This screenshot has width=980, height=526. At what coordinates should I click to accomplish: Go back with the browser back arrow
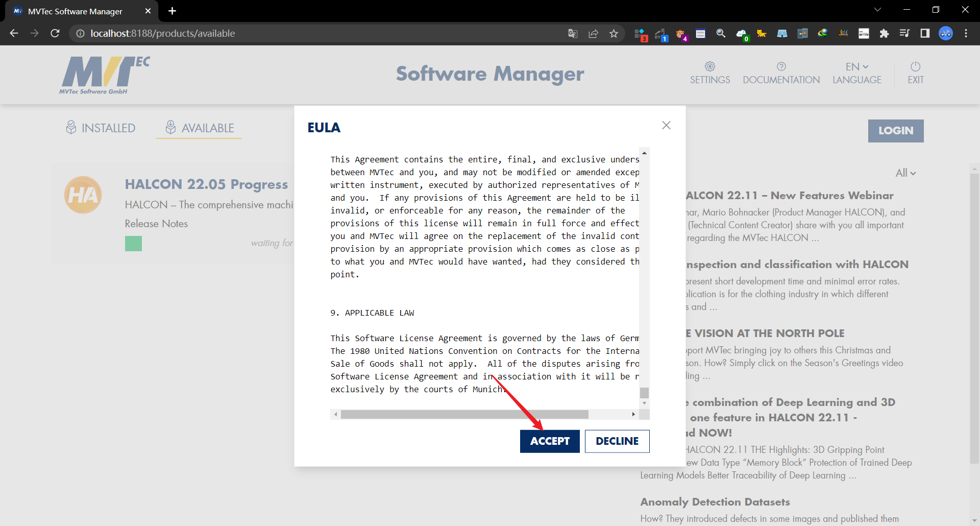click(x=14, y=33)
